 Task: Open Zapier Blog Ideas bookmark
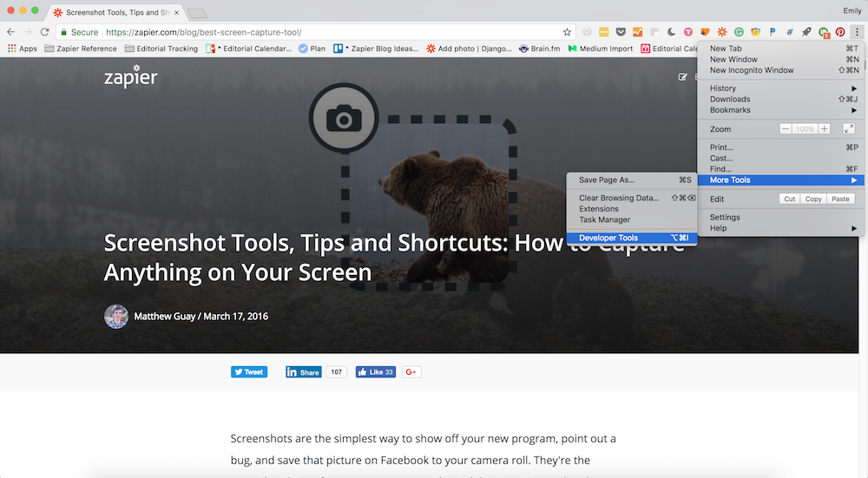(376, 49)
